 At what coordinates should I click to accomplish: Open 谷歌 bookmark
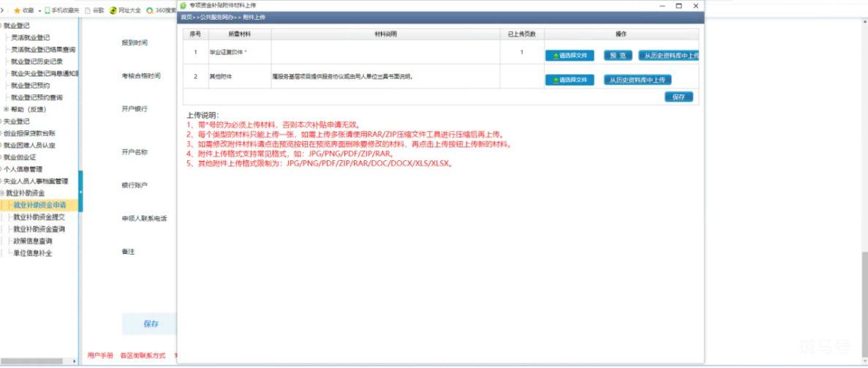tap(94, 10)
